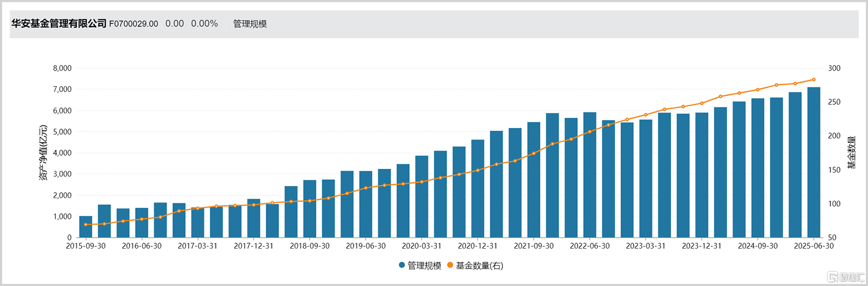The height and width of the screenshot is (286, 868).
Task: Click the orange line point at 2020-12-31
Action: click(x=478, y=170)
